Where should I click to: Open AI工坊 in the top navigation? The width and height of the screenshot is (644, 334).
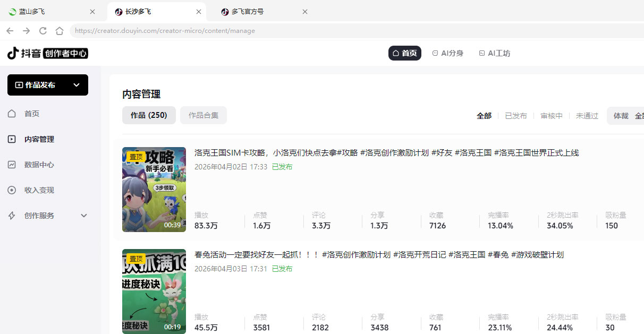tap(494, 53)
